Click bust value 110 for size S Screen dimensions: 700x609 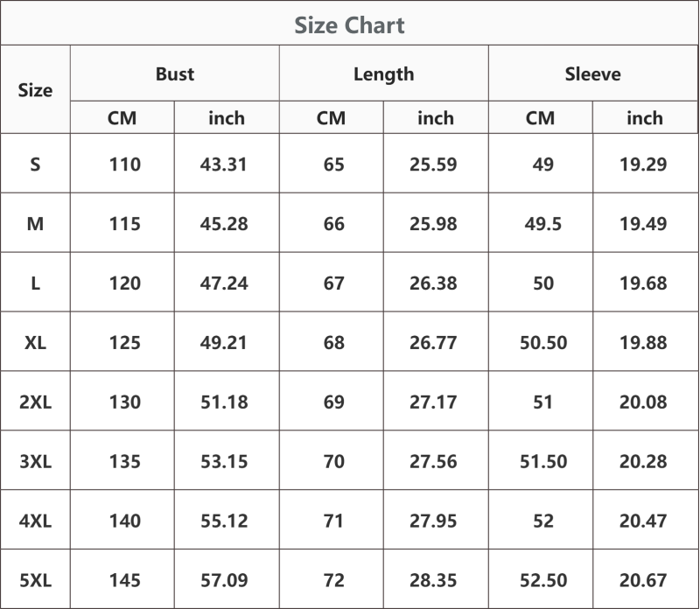tap(125, 164)
